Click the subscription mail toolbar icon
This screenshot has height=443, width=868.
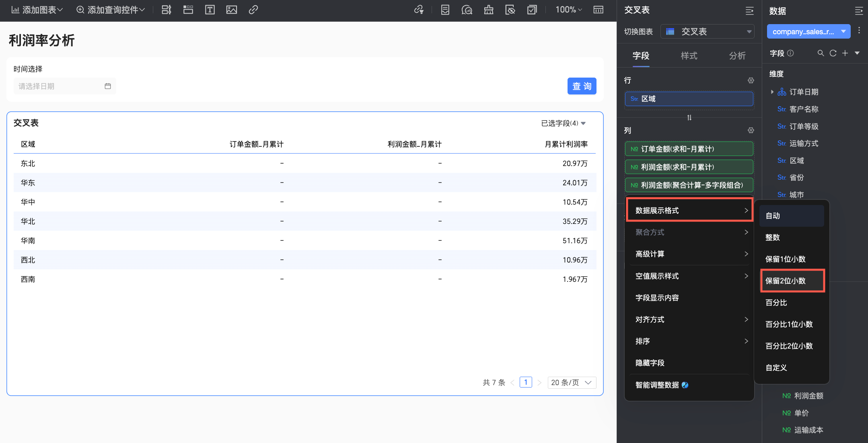467,10
